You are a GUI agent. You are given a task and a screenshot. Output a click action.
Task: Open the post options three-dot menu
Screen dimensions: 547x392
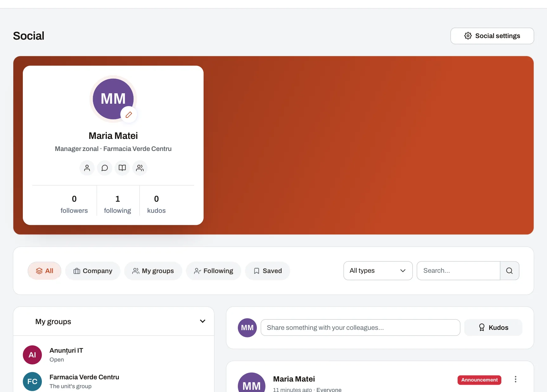[x=516, y=379]
